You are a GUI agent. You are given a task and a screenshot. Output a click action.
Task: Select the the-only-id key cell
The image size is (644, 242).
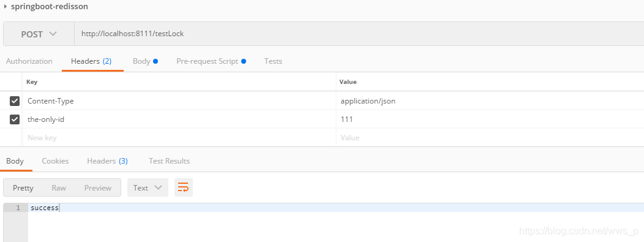coord(179,119)
